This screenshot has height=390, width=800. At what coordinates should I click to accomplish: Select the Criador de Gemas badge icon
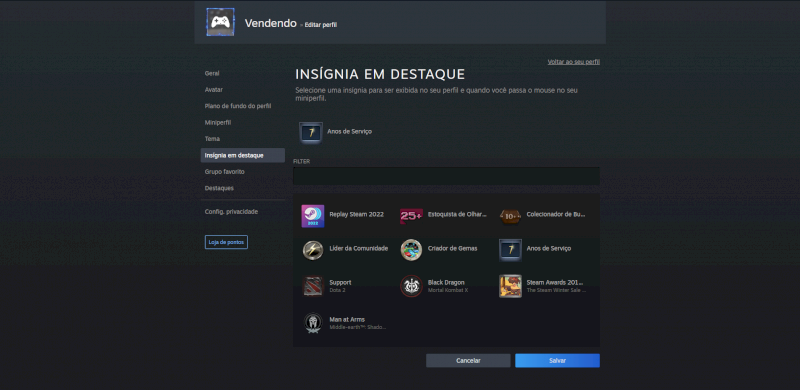pos(411,250)
